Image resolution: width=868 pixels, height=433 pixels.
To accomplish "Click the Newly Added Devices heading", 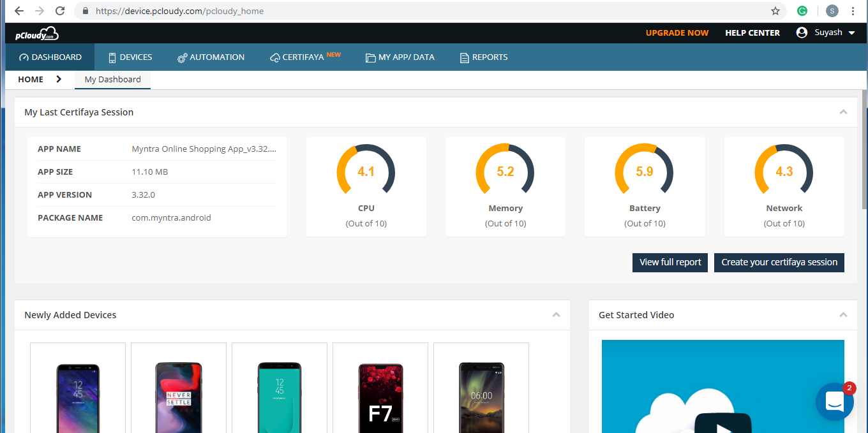I will 70,315.
